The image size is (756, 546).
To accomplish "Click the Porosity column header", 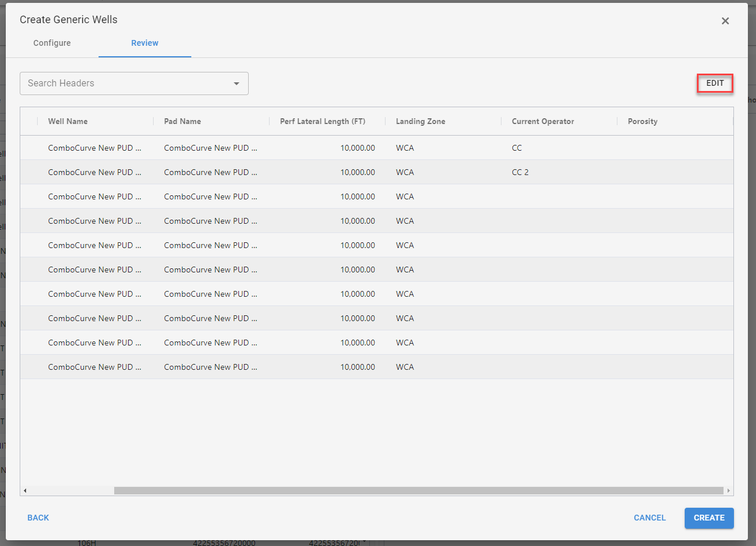I will 642,121.
